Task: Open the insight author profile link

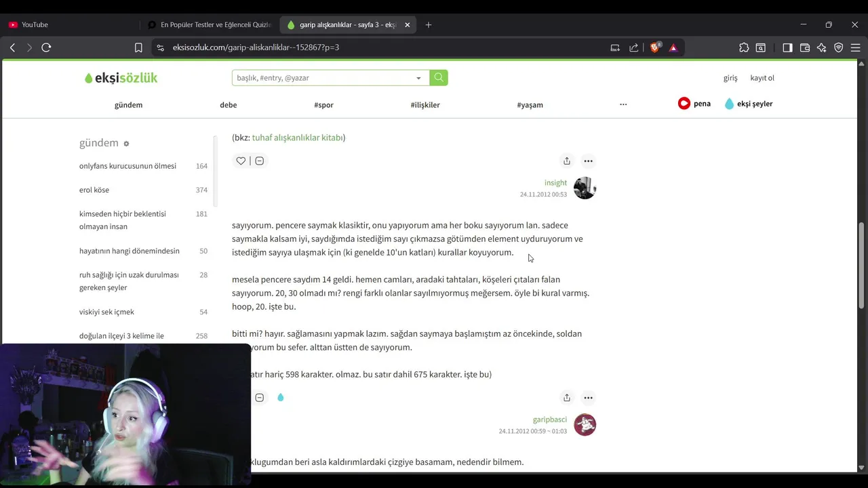Action: click(555, 183)
